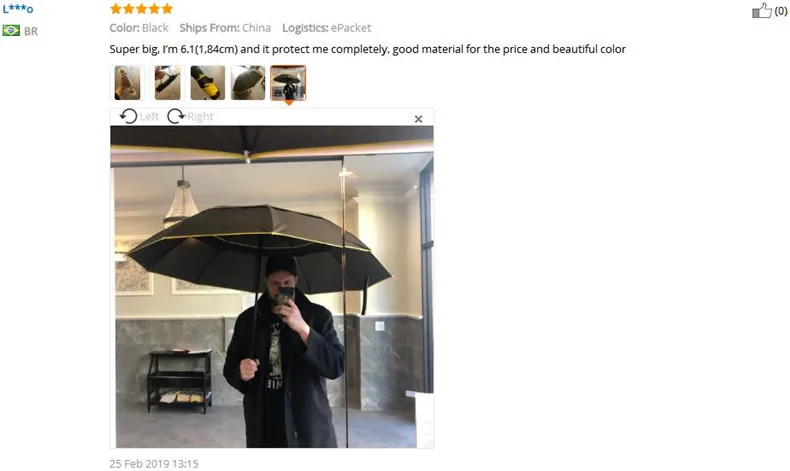The image size is (790, 471).
Task: Select the highlighted mirror selfie thumbnail
Action: [288, 83]
